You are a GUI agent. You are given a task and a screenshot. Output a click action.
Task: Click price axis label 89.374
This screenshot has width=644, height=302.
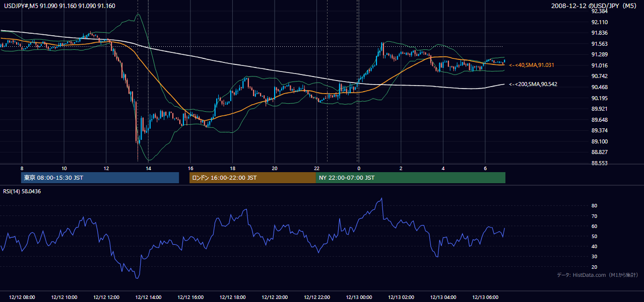point(599,130)
